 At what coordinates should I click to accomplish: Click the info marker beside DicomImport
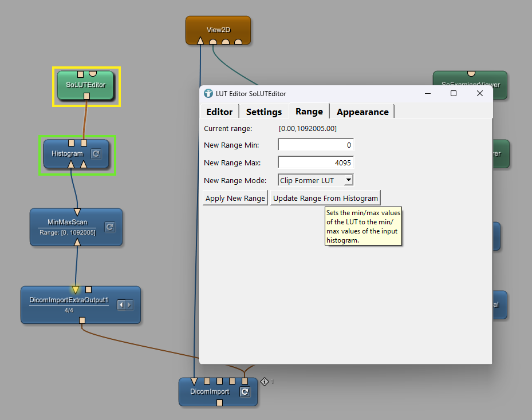point(265,381)
